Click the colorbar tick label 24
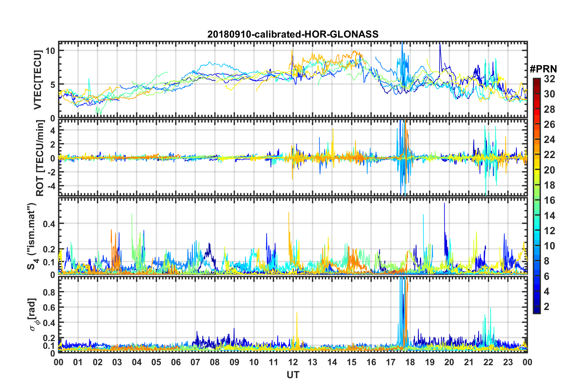586x392 pixels. pos(549,140)
